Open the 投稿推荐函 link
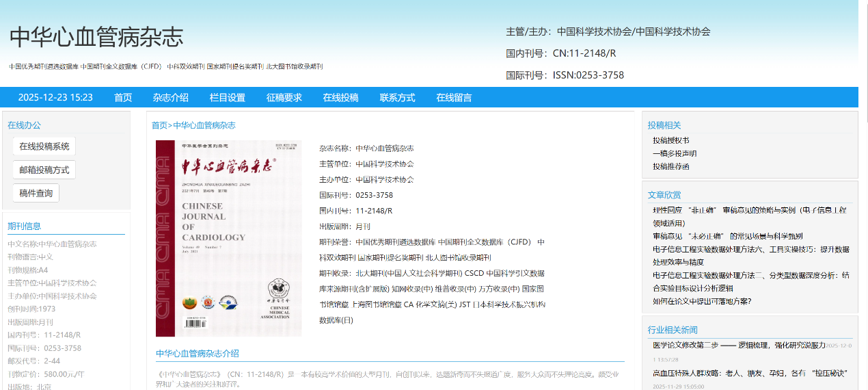This screenshot has width=868, height=390. (x=670, y=166)
